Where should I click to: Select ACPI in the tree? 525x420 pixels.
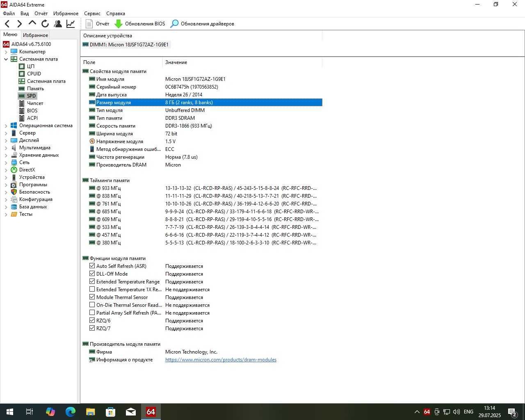[32, 118]
